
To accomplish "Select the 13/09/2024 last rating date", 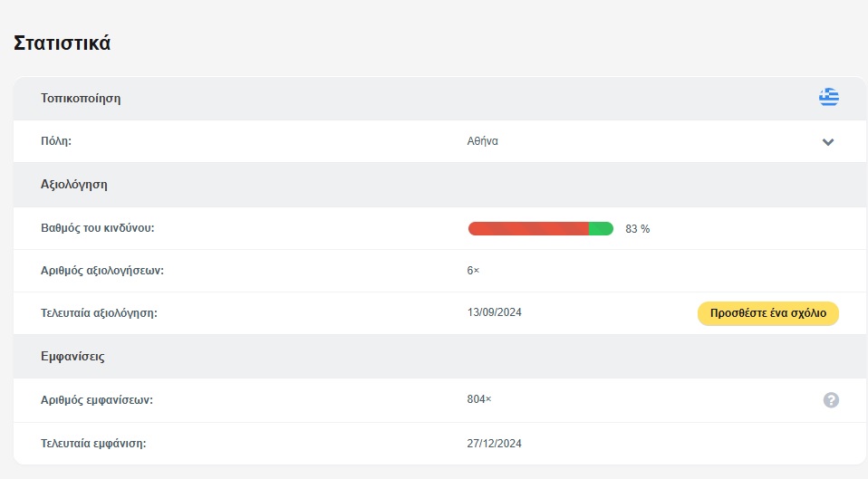I will coord(494,312).
